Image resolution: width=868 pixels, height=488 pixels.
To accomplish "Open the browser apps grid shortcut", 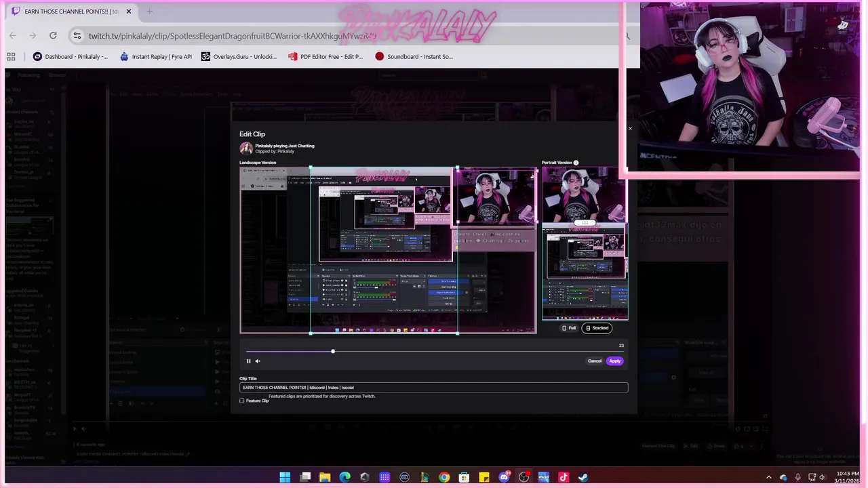I will coord(11,56).
